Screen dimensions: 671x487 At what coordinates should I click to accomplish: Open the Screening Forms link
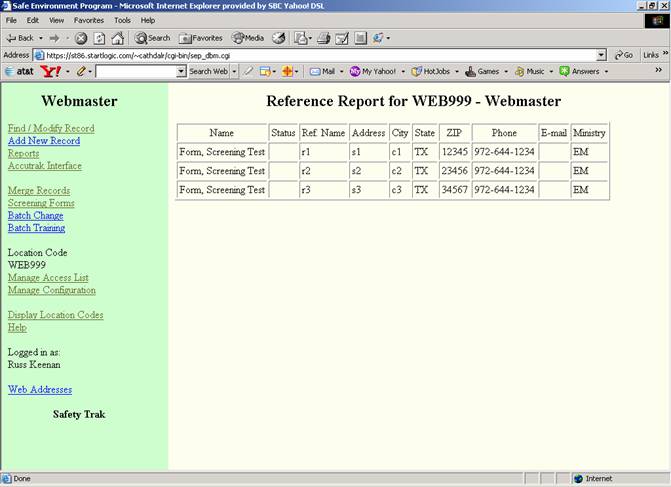coord(41,203)
